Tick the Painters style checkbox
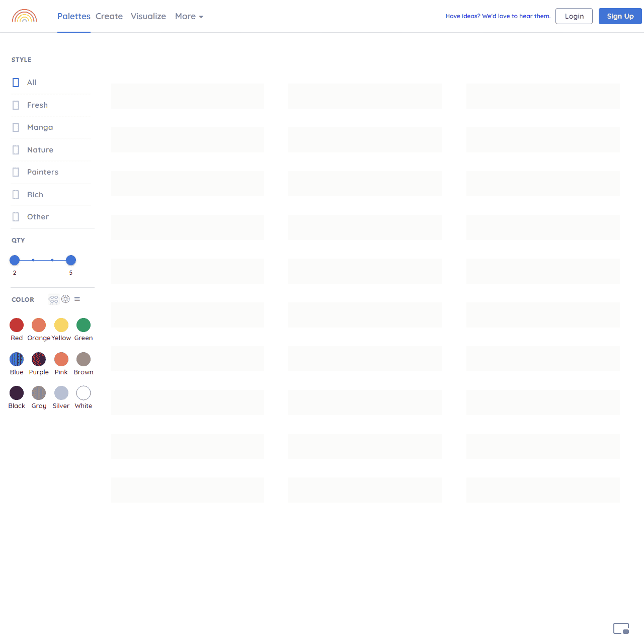Viewport: 644px width, 644px height. [x=16, y=172]
